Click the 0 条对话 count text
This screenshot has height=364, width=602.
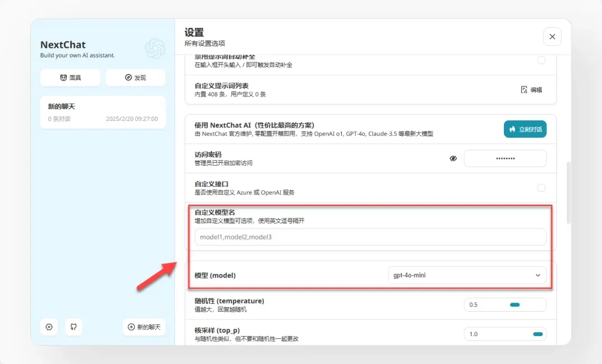(x=59, y=119)
